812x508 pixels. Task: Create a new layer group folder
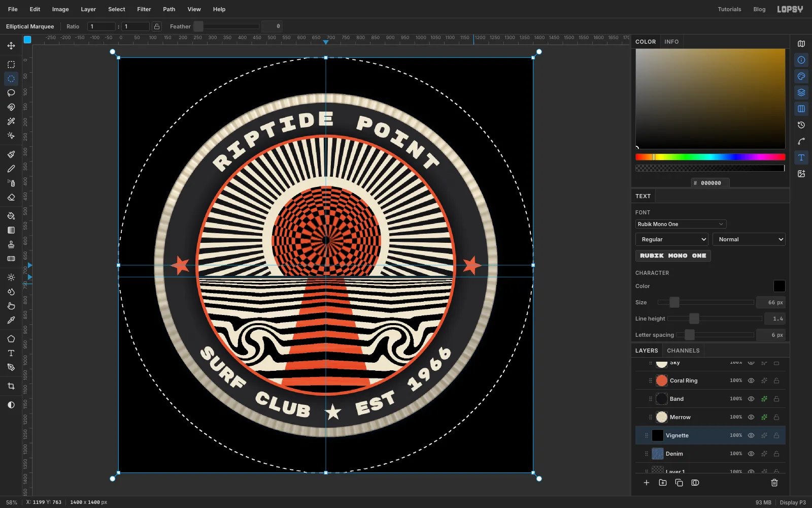pyautogui.click(x=663, y=483)
